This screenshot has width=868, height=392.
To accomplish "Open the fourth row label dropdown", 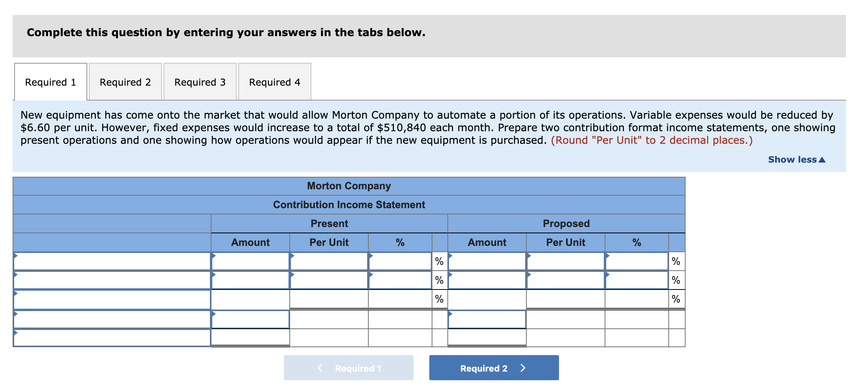I will click(x=112, y=318).
